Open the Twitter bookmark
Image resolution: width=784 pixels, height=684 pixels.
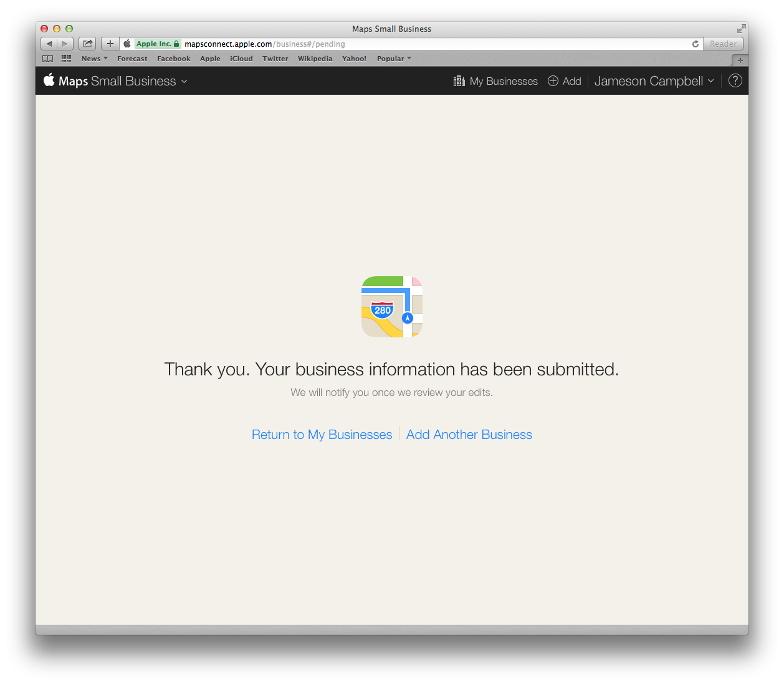(275, 59)
